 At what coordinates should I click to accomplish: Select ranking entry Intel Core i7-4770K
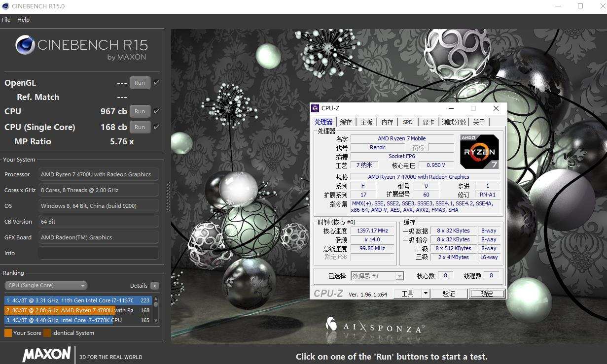78,320
